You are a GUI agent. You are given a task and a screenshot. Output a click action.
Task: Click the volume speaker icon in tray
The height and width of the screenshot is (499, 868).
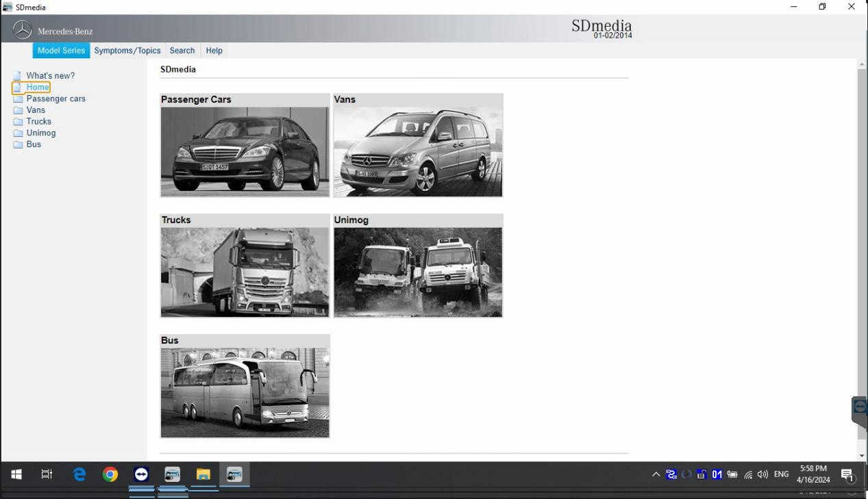[x=762, y=474]
